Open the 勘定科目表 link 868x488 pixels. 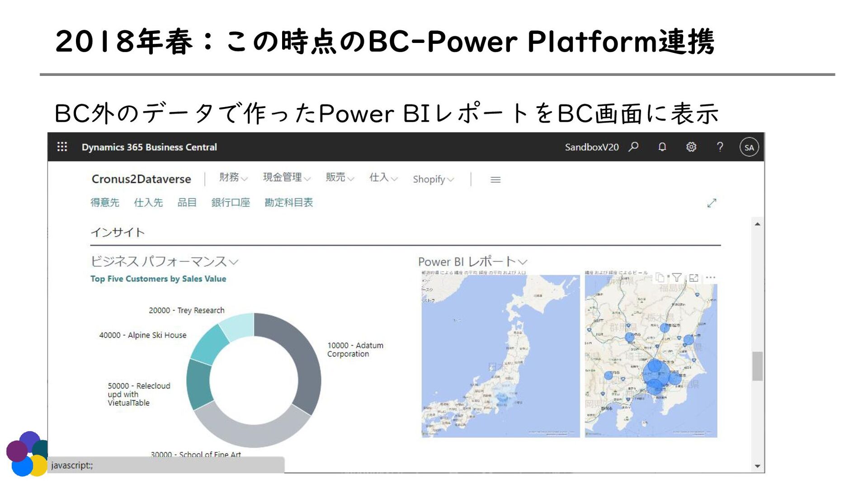(289, 203)
